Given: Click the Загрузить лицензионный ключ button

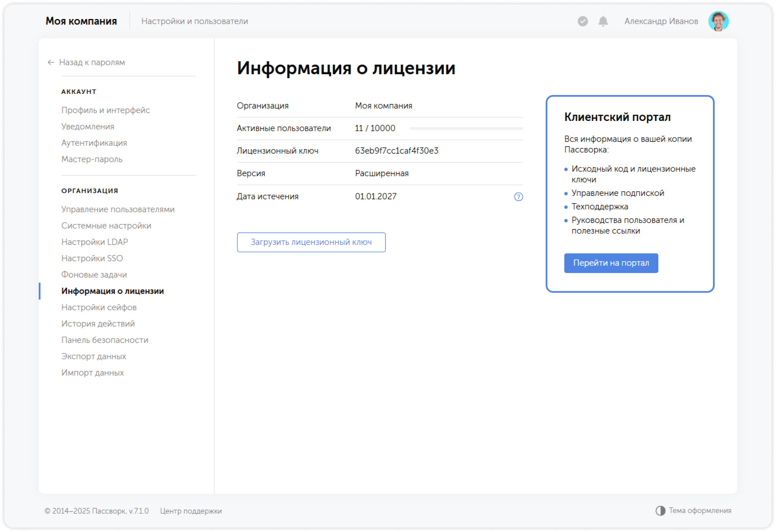Looking at the screenshot, I should [x=311, y=242].
